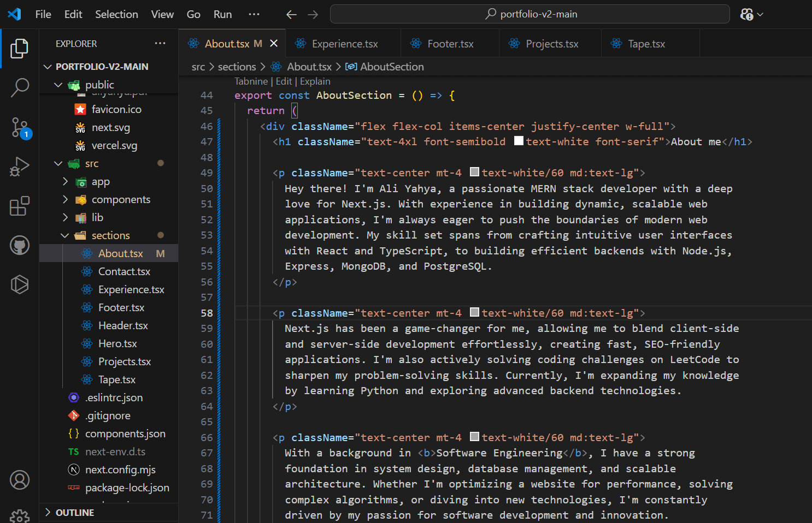Close the About.tsx editor tab
This screenshot has height=523, width=812.
[274, 43]
